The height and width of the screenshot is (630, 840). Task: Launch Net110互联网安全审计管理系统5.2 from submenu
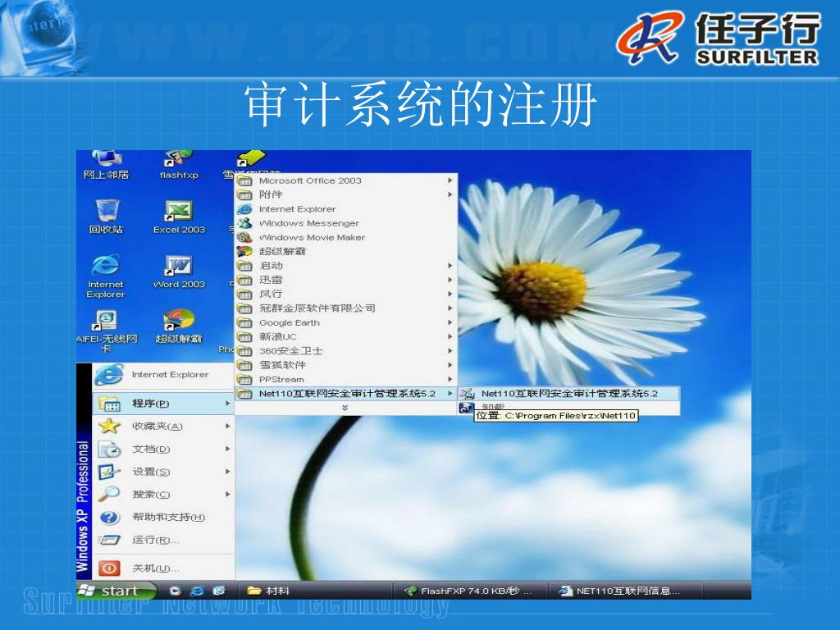tap(568, 394)
